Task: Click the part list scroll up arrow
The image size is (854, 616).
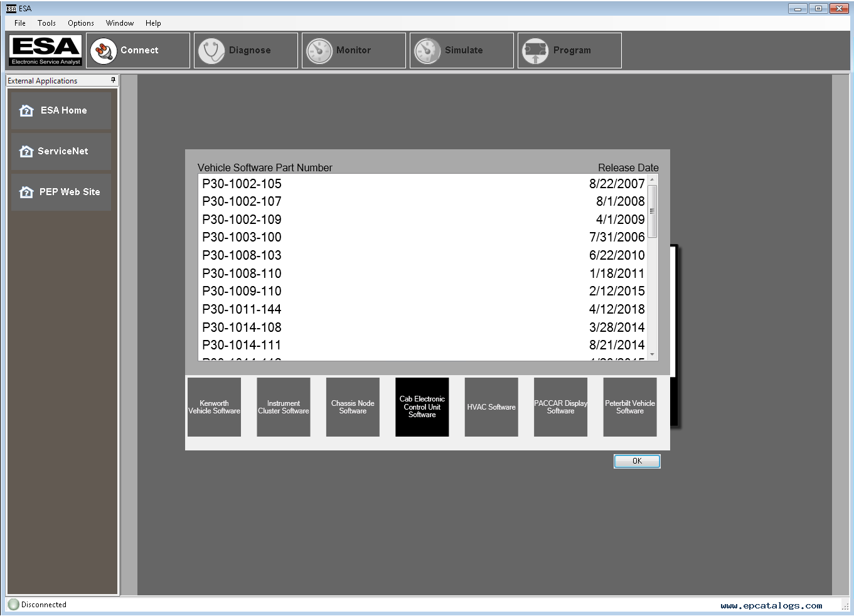Action: point(653,179)
